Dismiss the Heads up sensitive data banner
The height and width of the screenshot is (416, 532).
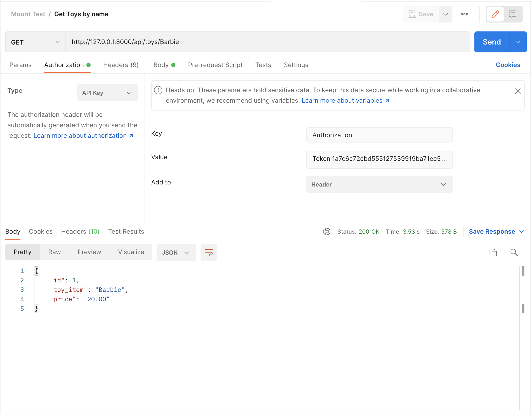coord(518,91)
